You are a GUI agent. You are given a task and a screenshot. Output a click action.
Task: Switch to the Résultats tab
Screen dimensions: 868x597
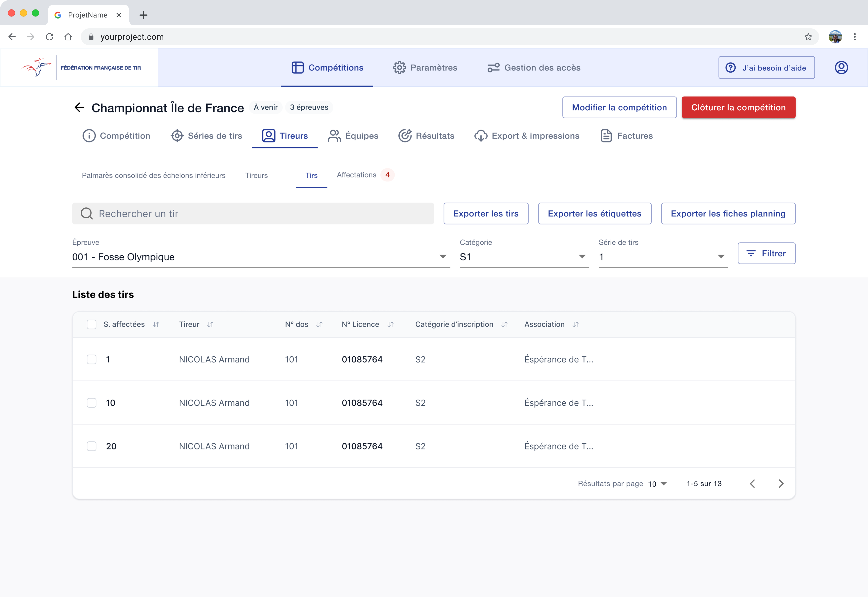click(x=426, y=136)
